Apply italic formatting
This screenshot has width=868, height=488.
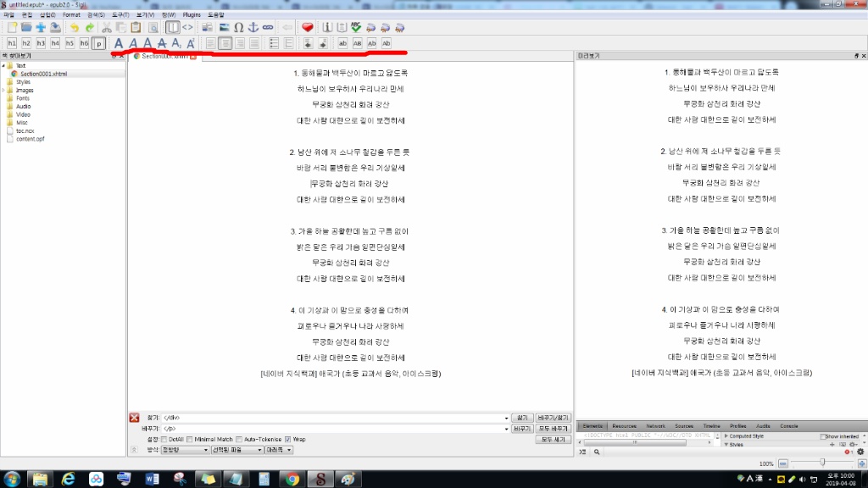(133, 43)
